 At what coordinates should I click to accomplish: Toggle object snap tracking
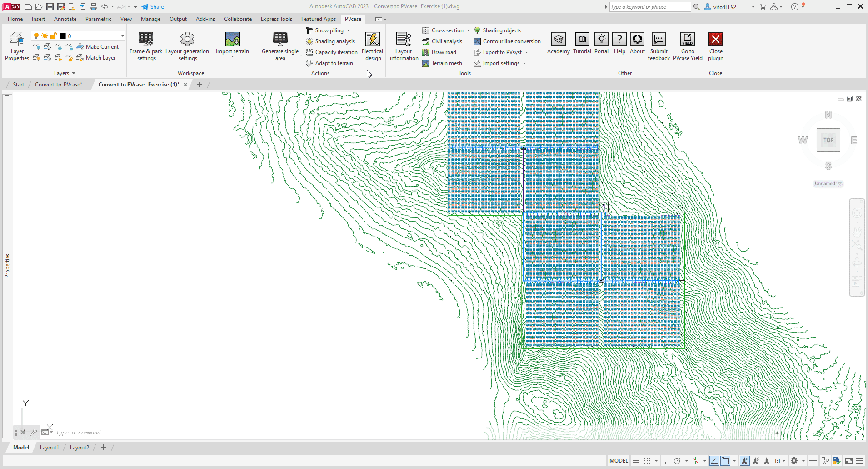pos(714,461)
